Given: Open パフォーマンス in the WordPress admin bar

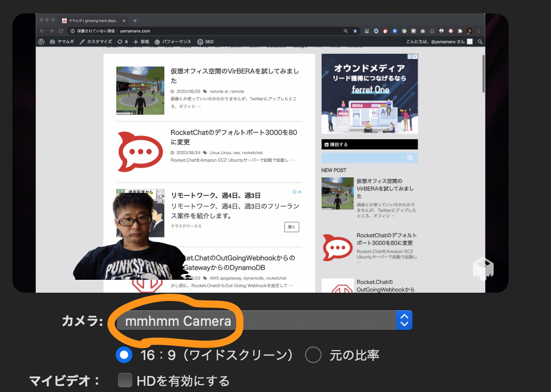Looking at the screenshot, I should [x=173, y=41].
